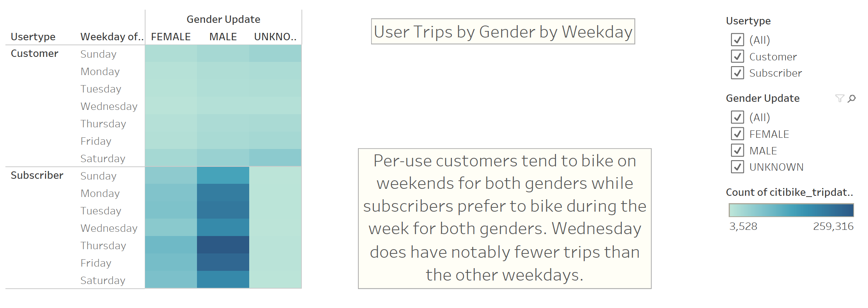Click the MALE column header
Screen dimensions: 868x308
click(x=223, y=37)
